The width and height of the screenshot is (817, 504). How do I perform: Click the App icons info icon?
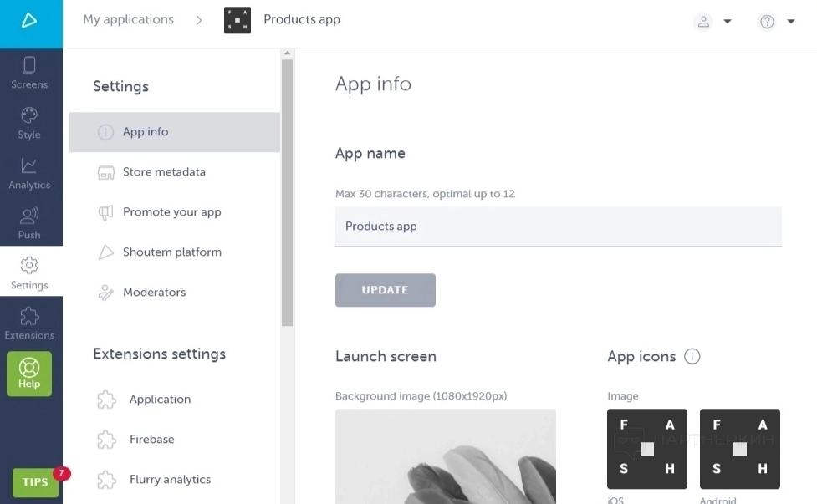coord(692,356)
